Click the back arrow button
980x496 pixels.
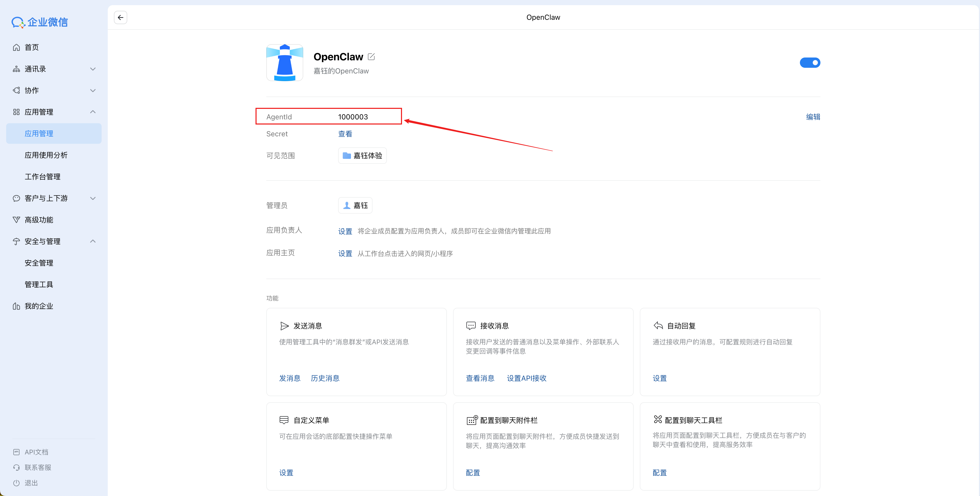[121, 17]
